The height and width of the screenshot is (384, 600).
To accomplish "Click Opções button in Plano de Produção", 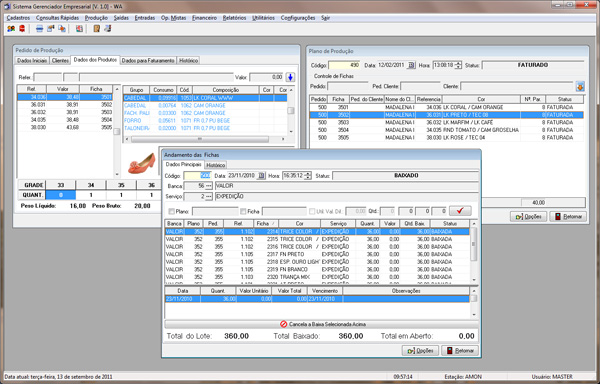I will [528, 216].
